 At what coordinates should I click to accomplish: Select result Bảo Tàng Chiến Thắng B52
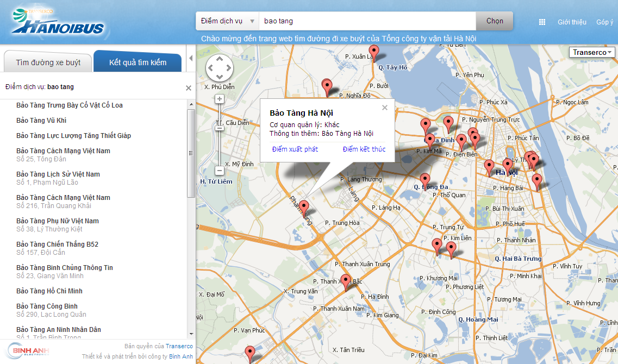click(57, 248)
